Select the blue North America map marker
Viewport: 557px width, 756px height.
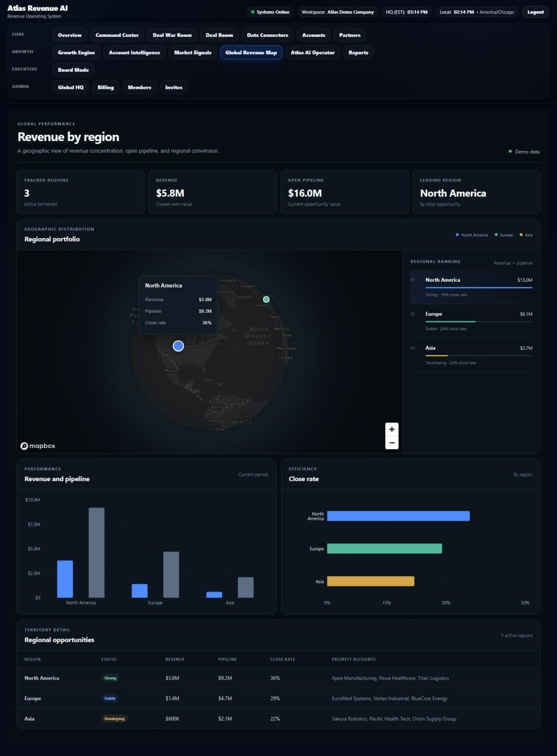coord(178,346)
